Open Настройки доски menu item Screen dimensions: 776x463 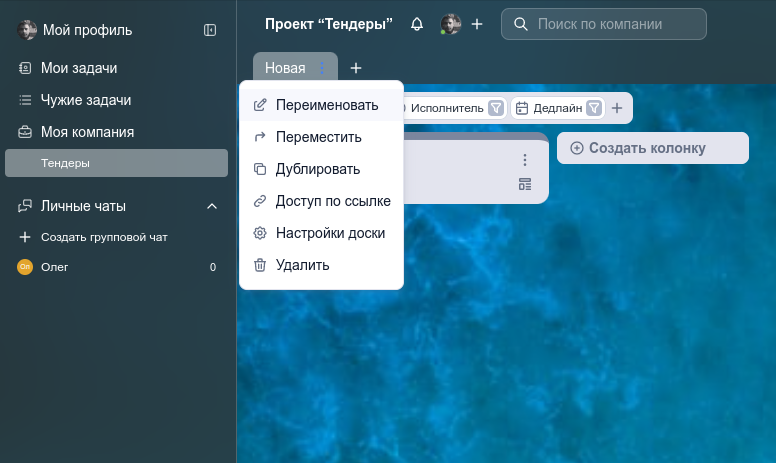pos(322,233)
